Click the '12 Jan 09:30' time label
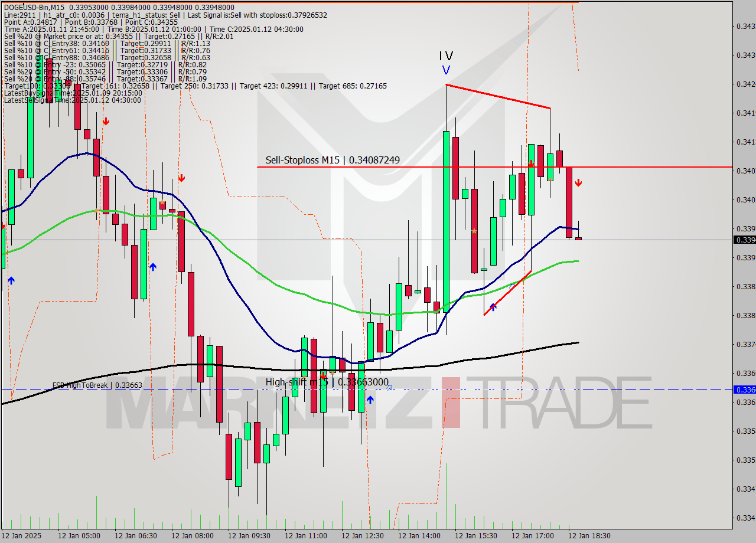756x543 pixels. (x=249, y=536)
